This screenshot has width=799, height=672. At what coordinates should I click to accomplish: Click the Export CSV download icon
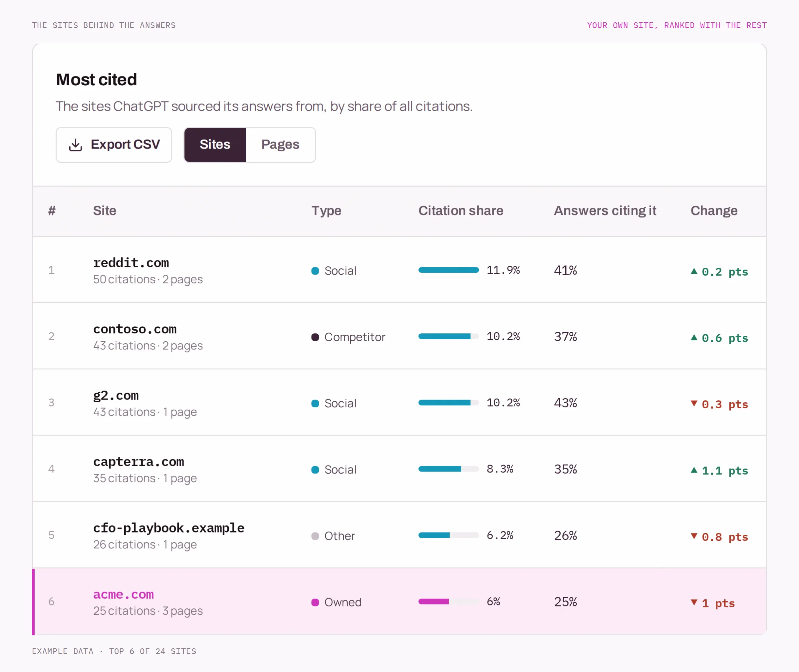pyautogui.click(x=76, y=145)
